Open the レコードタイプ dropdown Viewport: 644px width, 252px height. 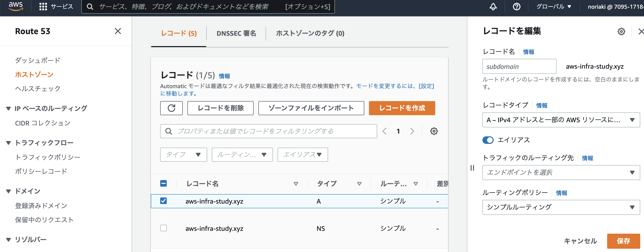pos(561,120)
